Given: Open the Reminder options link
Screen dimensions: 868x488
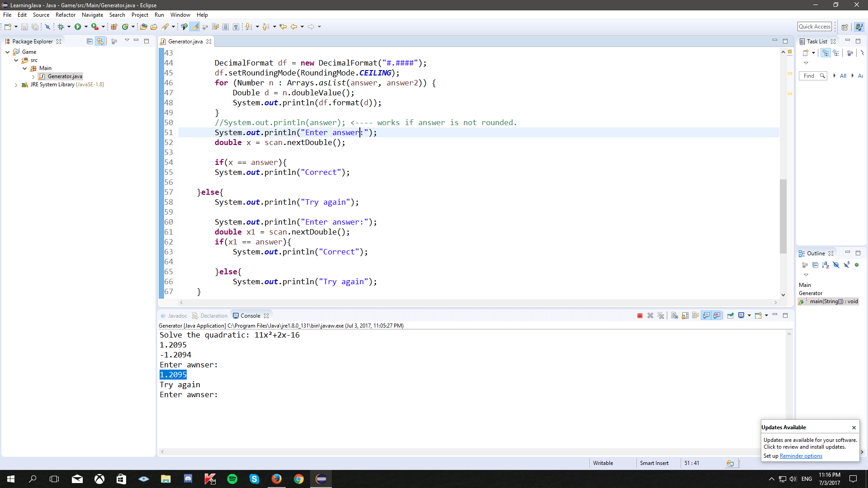Looking at the screenshot, I should coord(801,456).
